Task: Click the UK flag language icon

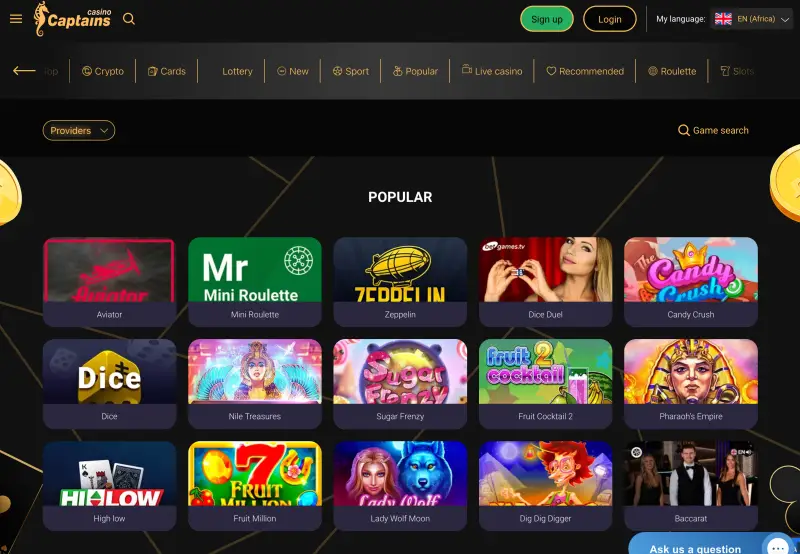Action: (723, 19)
